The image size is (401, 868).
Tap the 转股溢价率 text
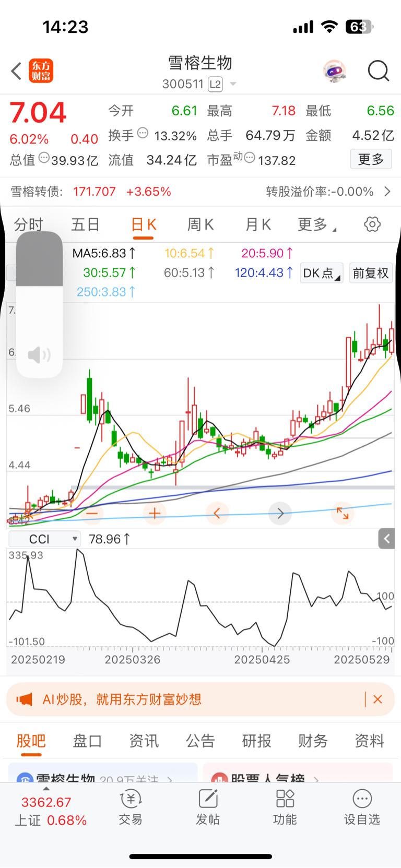pyautogui.click(x=320, y=192)
